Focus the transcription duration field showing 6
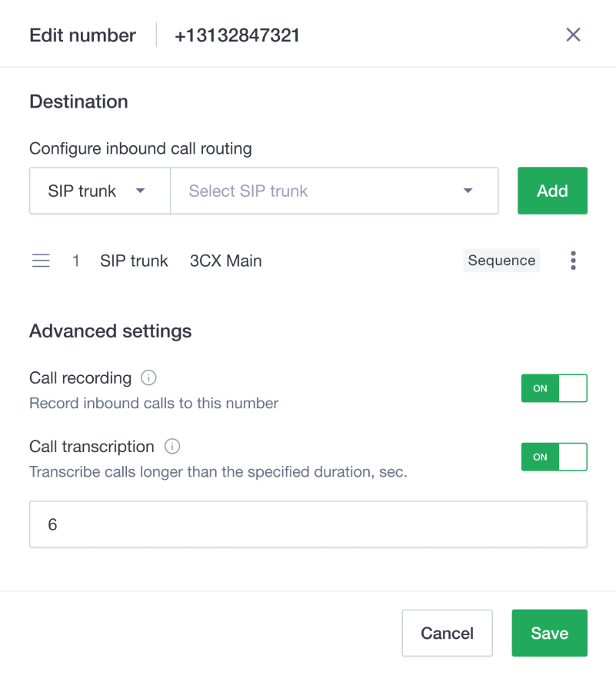 pos(308,524)
